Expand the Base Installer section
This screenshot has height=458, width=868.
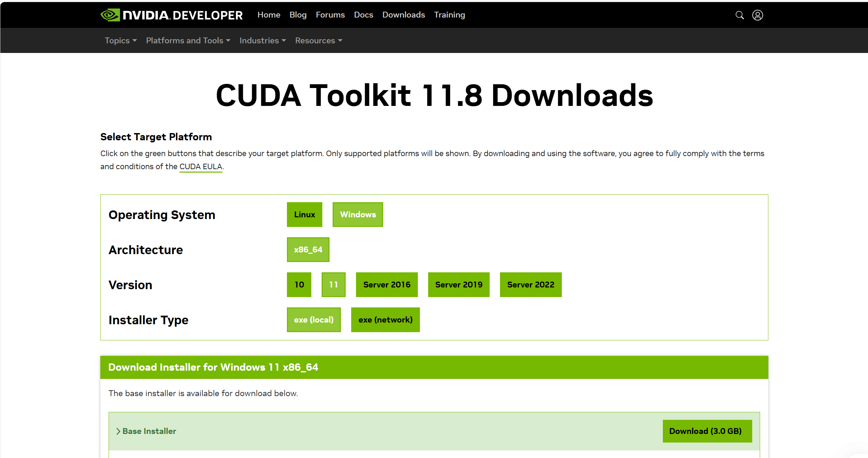click(146, 431)
